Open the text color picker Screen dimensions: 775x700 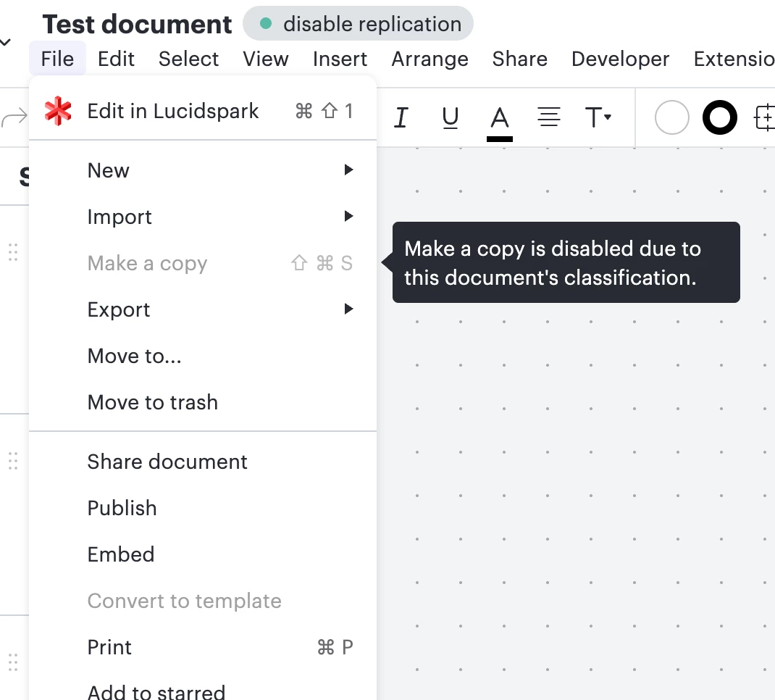500,122
